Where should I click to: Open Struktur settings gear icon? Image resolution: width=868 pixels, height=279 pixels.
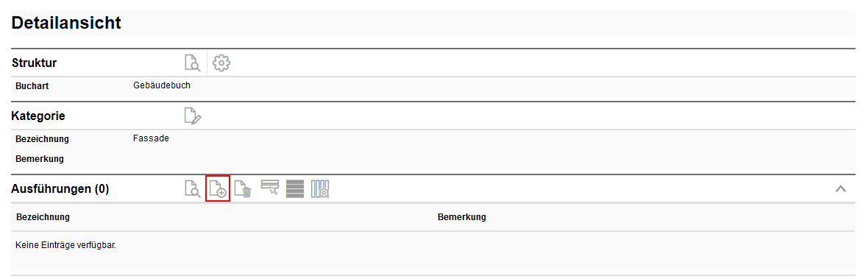[x=221, y=63]
